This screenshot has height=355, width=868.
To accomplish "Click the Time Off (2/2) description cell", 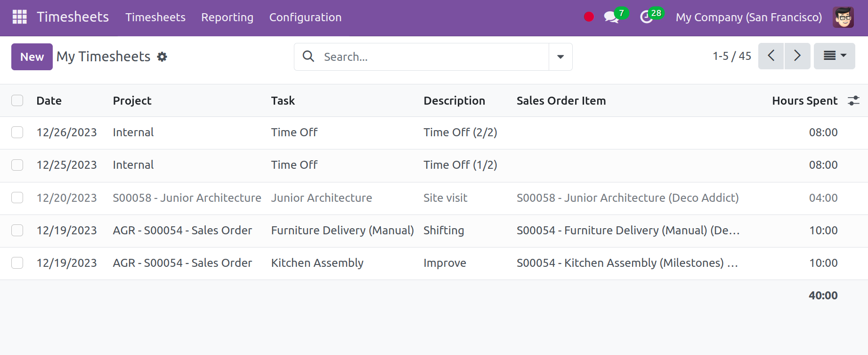I will pyautogui.click(x=461, y=132).
